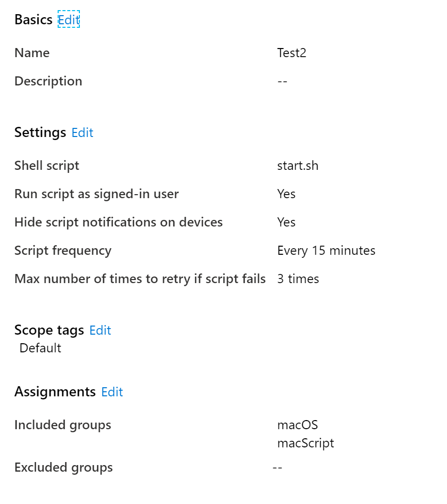Click the Run script as signed-in user label

point(97,194)
